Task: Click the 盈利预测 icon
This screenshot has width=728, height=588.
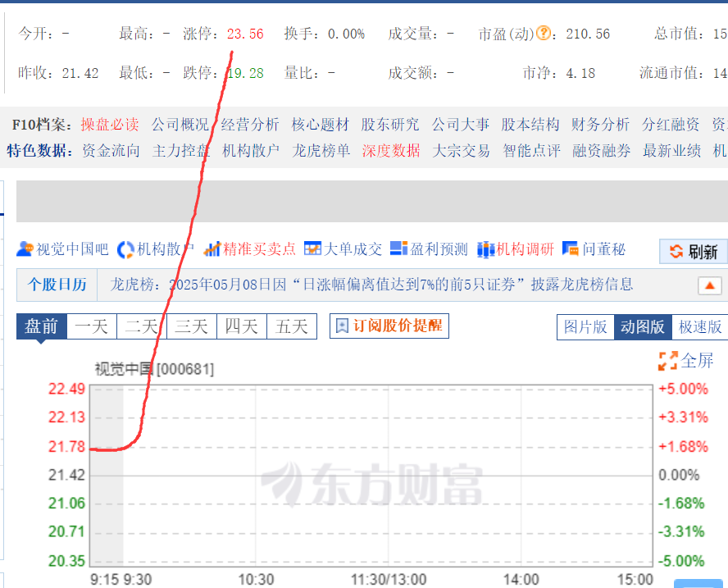Action: (x=398, y=249)
